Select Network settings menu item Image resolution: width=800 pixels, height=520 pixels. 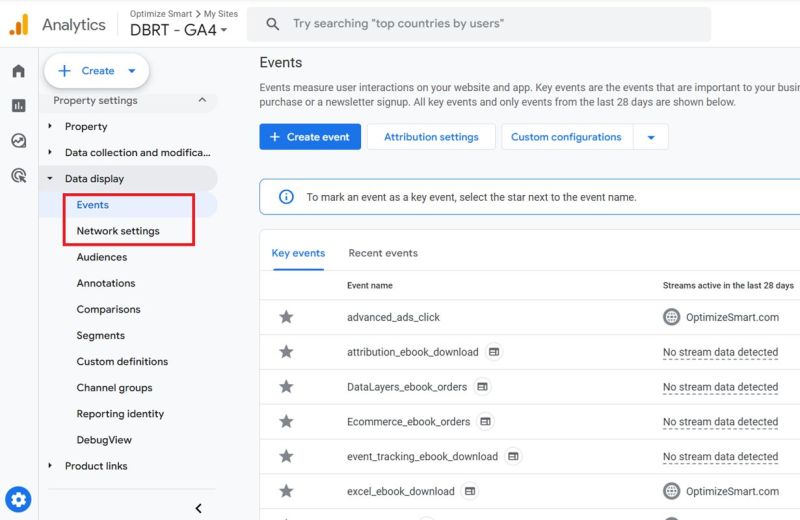click(x=118, y=231)
